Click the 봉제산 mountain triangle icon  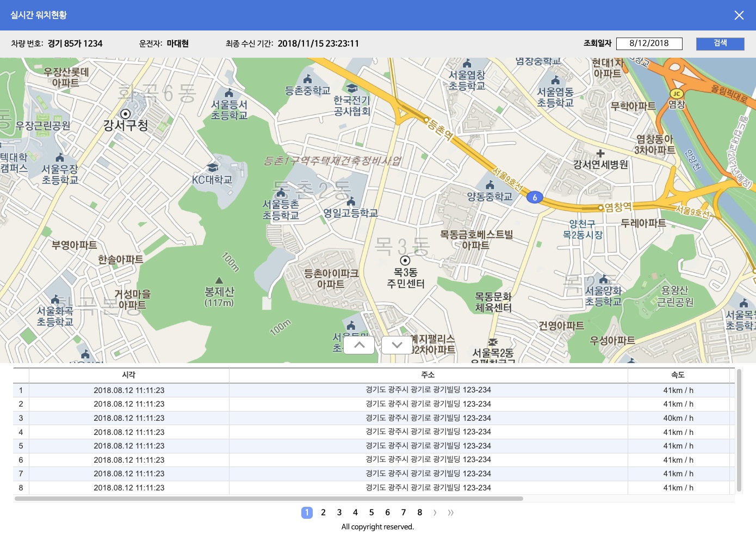point(219,280)
